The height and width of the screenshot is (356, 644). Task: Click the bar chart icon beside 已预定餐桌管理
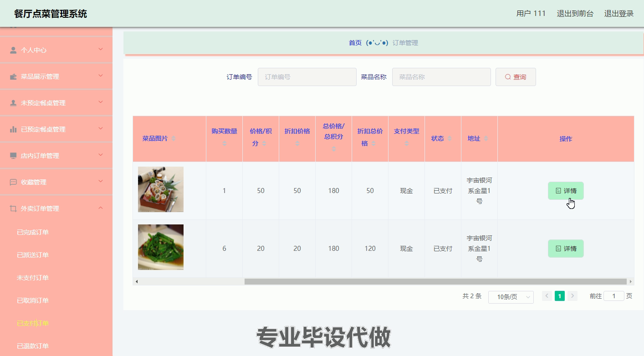13,129
